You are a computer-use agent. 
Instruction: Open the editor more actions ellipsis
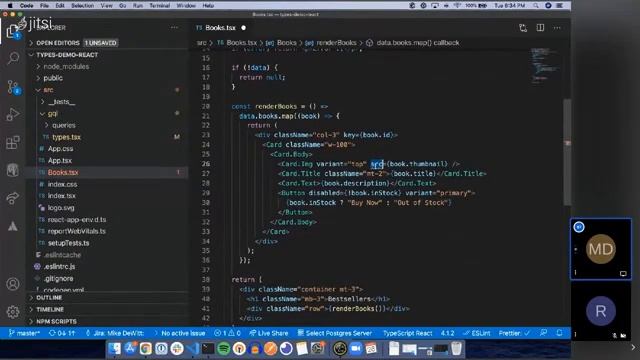click(557, 28)
